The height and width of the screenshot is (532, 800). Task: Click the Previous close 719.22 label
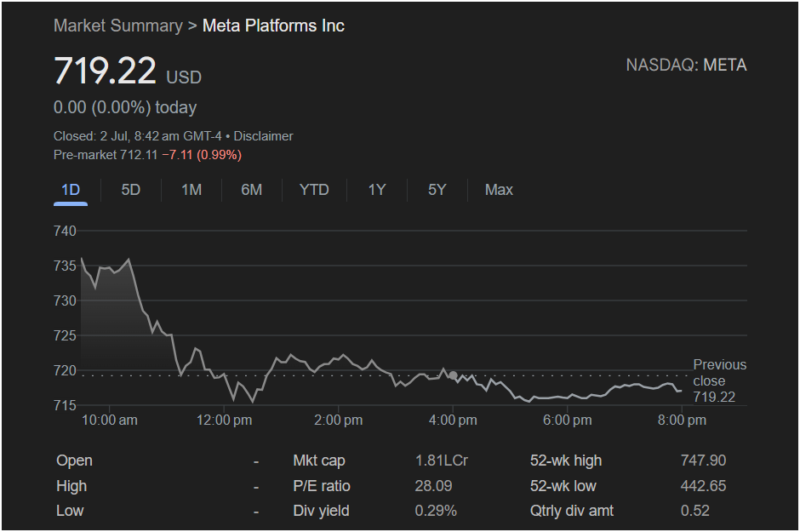tap(719, 380)
